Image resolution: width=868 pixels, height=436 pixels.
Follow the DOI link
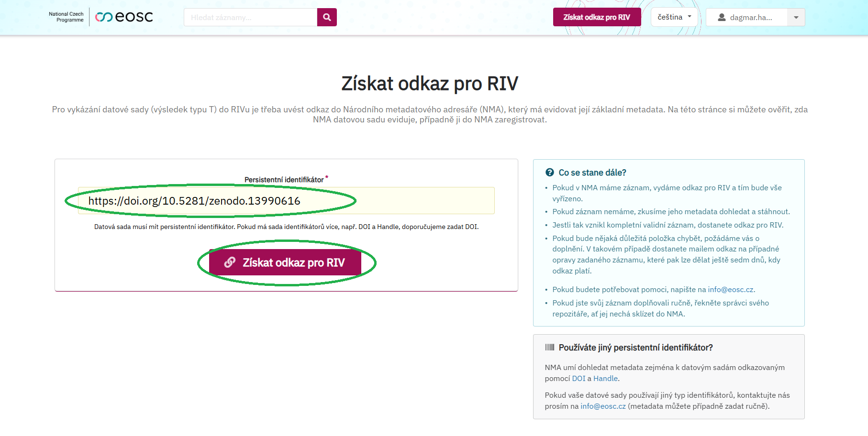tap(579, 379)
